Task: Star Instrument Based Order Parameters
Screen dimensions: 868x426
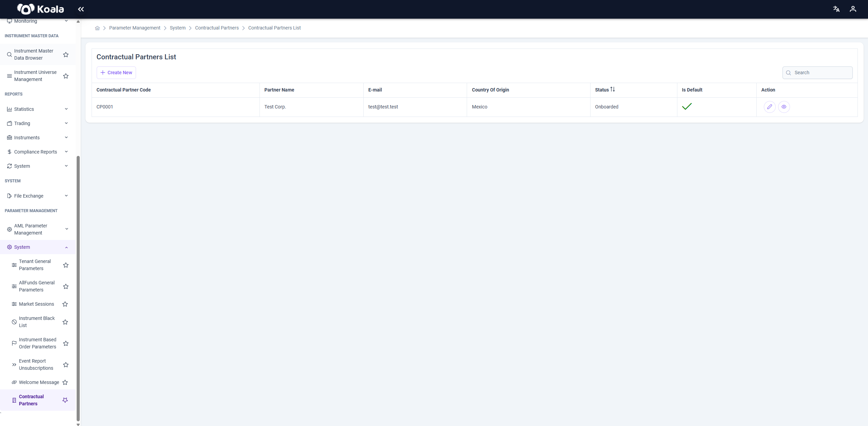Action: tap(66, 343)
